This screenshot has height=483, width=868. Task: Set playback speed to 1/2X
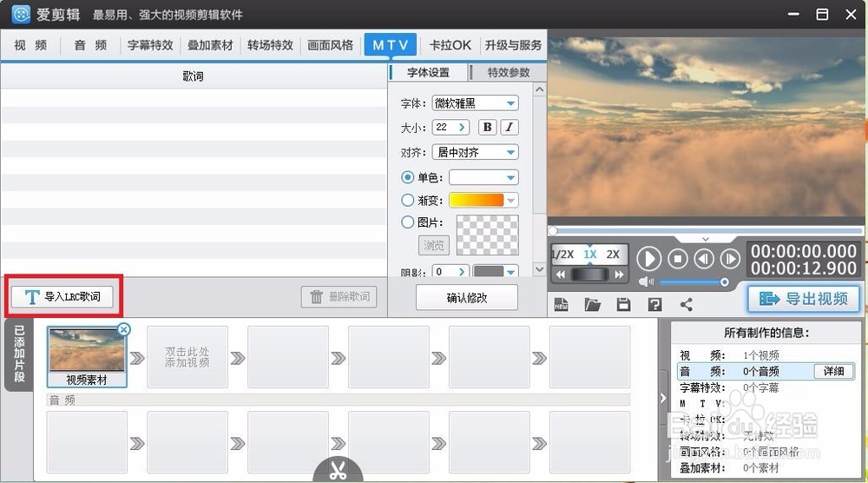pyautogui.click(x=562, y=255)
